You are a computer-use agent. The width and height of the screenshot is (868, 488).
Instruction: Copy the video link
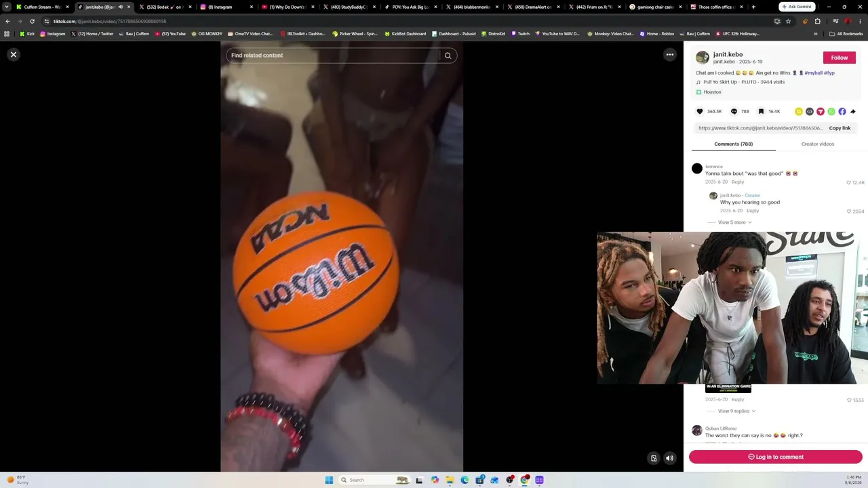(840, 128)
